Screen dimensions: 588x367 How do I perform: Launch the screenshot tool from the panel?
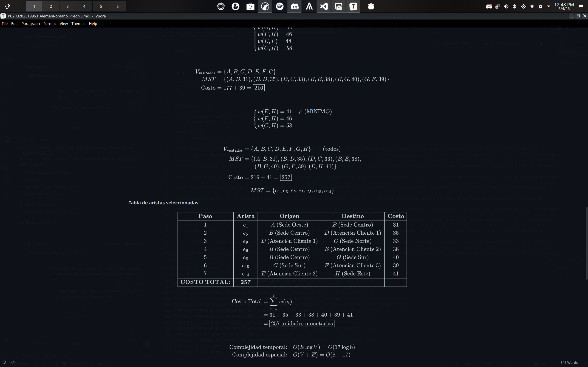tap(339, 6)
